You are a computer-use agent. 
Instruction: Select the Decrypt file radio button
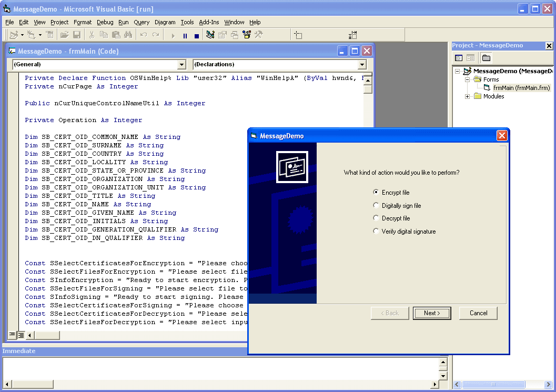pyautogui.click(x=376, y=218)
